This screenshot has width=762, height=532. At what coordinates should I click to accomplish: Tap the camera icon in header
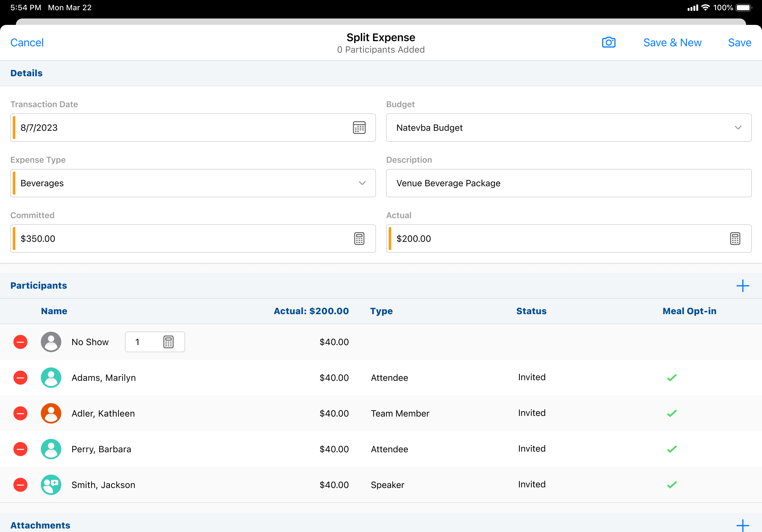point(608,42)
